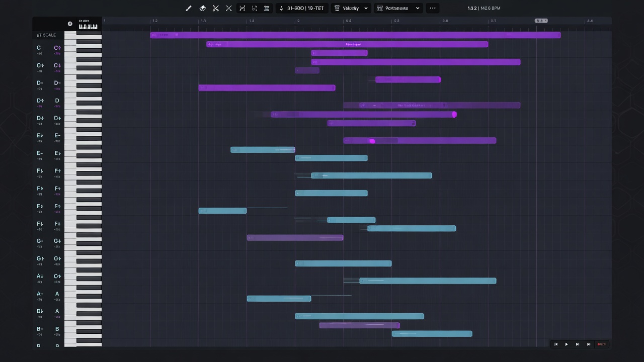Click the funnel icon beside Velocity
Image resolution: width=644 pixels, height=362 pixels.
click(x=337, y=8)
